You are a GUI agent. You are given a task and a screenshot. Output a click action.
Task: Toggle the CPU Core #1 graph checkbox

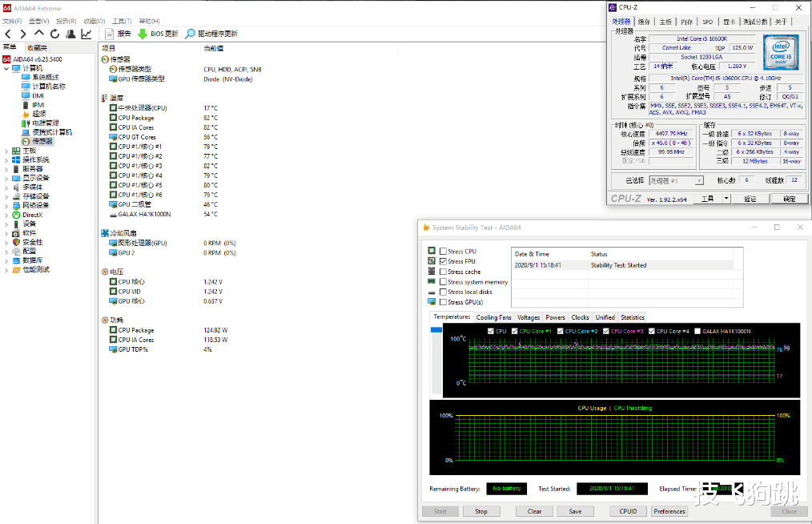coord(515,331)
